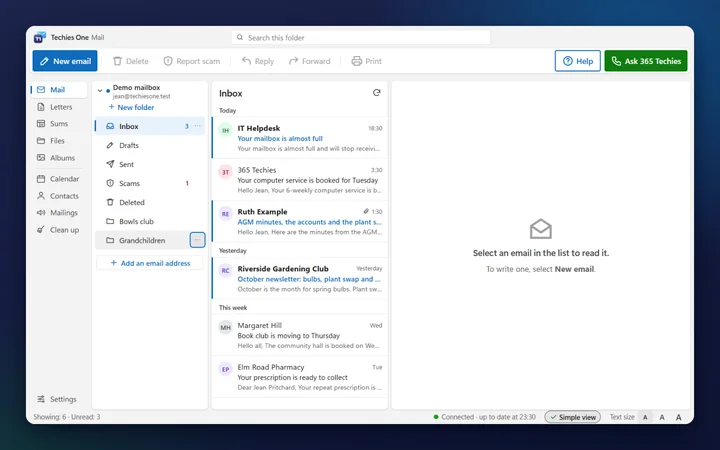Click the MH avatar for Margaret Hill
This screenshot has height=450, width=720.
(x=225, y=327)
